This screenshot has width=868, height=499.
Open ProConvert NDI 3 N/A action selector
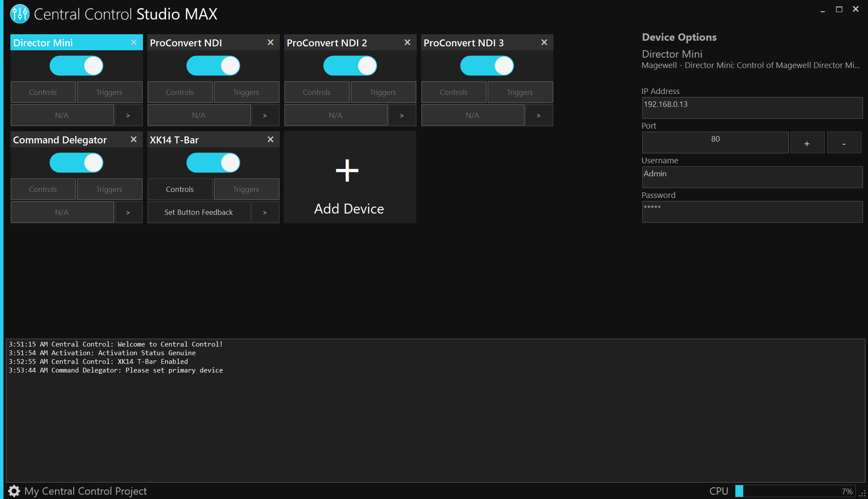pos(473,115)
